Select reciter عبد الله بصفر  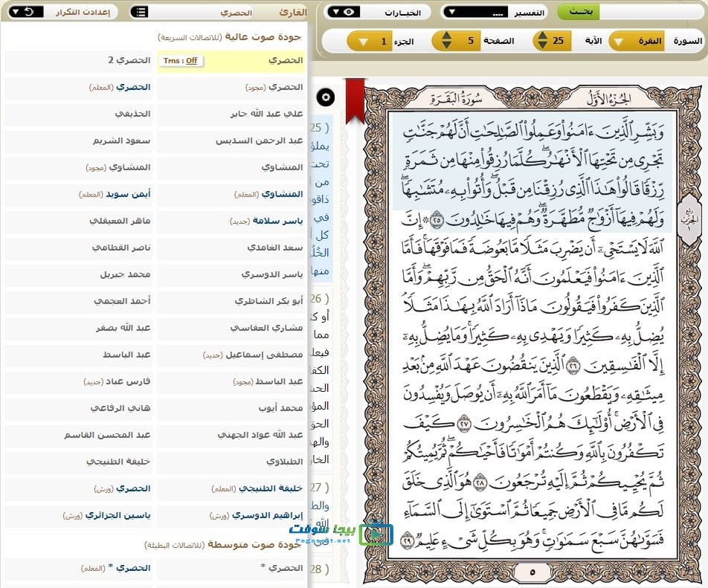[77, 328]
